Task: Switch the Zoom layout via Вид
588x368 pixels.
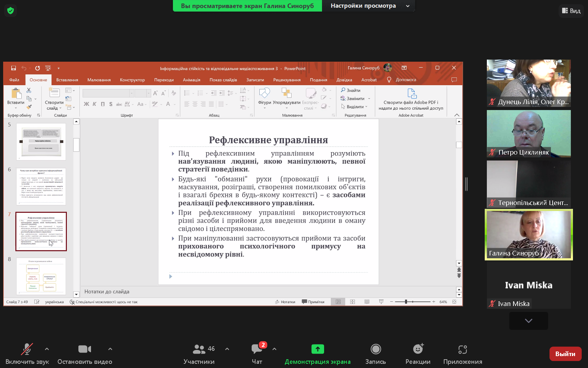Action: coord(571,11)
